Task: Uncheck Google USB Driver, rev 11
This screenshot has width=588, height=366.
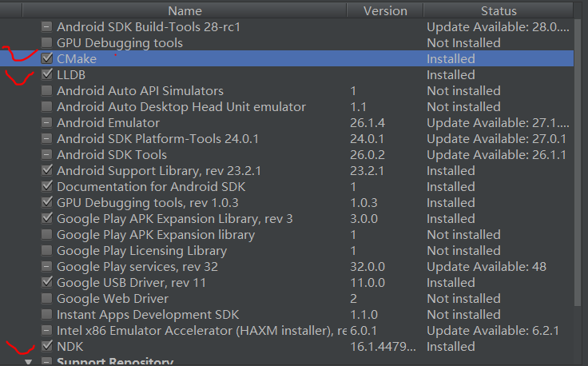Action: tap(46, 282)
